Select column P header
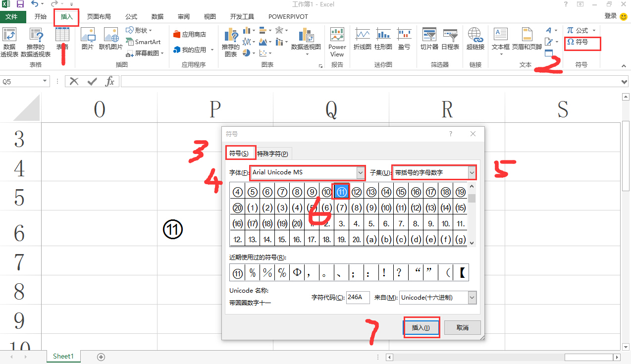 click(x=215, y=109)
